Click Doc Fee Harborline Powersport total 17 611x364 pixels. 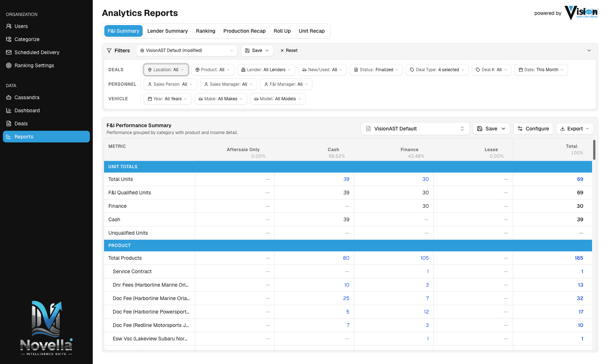click(x=581, y=312)
